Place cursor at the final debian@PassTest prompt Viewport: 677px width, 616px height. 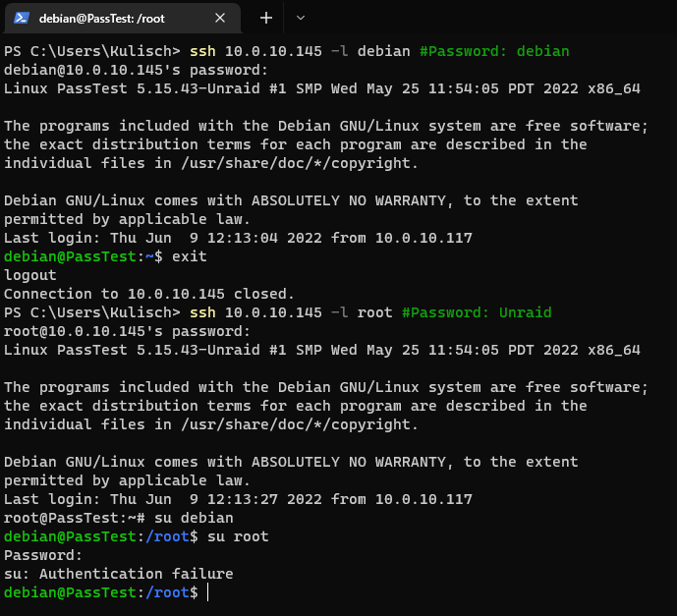(207, 592)
